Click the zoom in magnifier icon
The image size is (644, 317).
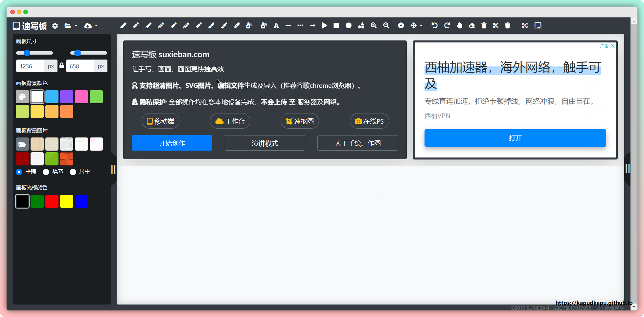(x=374, y=26)
